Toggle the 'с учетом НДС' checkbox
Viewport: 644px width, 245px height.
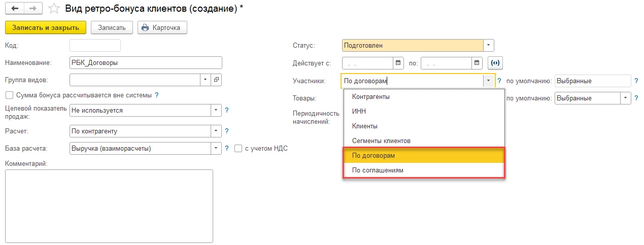pos(239,148)
